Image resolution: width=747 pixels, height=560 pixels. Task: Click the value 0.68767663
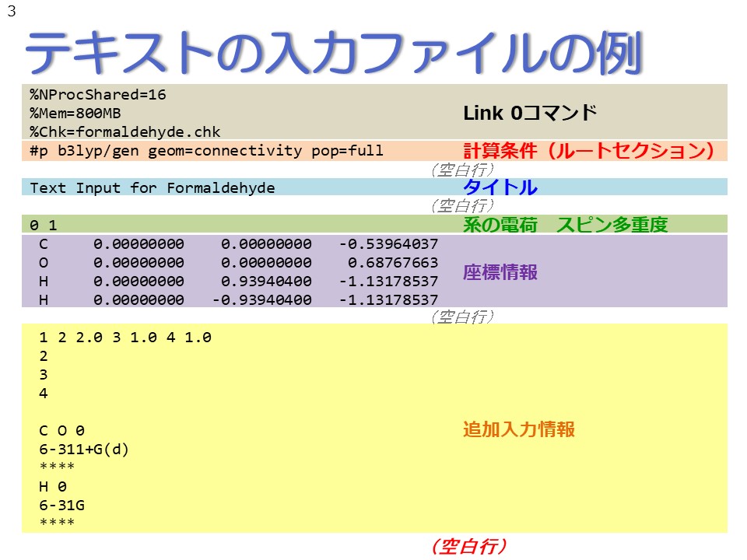click(392, 262)
